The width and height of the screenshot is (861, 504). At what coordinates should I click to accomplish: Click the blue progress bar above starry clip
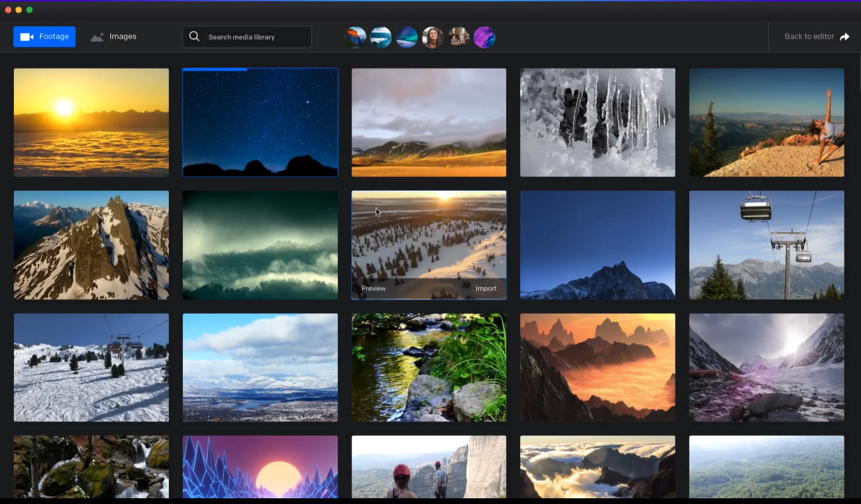coord(215,69)
